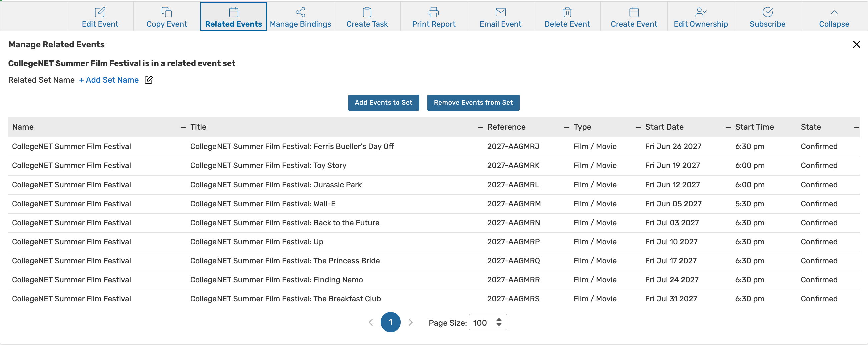Click start date Fri Jun 12 2027
The height and width of the screenshot is (345, 868).
point(673,185)
